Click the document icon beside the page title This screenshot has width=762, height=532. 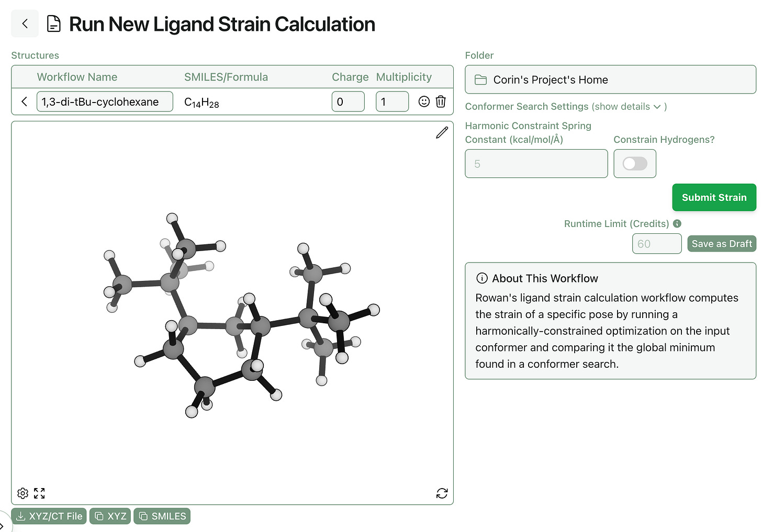(54, 24)
